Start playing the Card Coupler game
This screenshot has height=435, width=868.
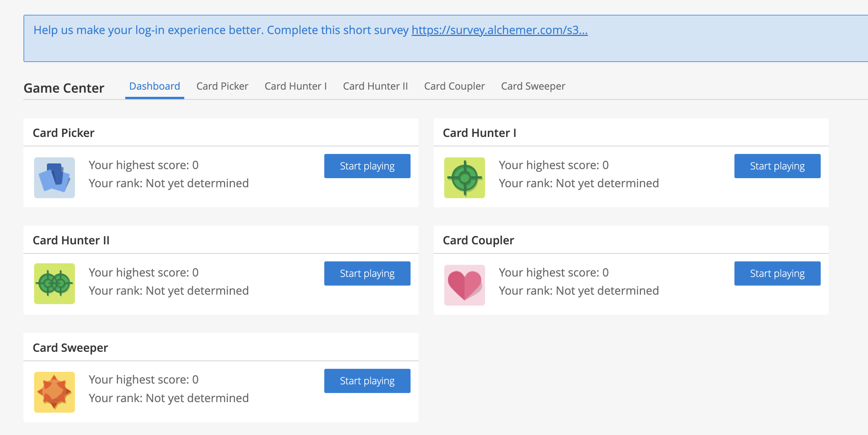[777, 273]
